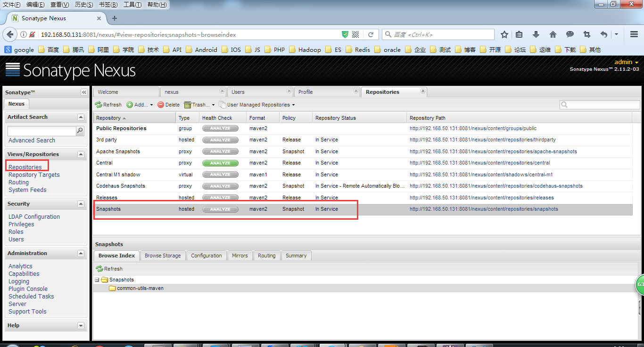This screenshot has width=644, height=347.
Task: Expand the Help panel
Action: pyautogui.click(x=81, y=325)
